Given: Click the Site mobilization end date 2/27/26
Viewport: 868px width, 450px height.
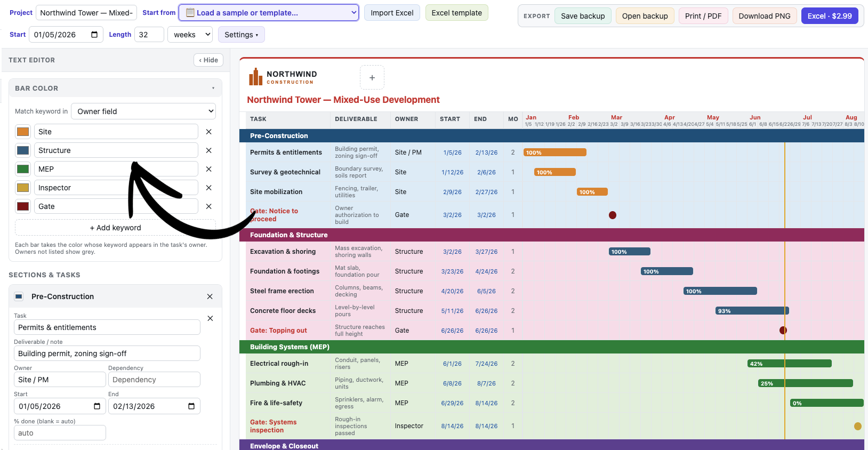Looking at the screenshot, I should 486,192.
